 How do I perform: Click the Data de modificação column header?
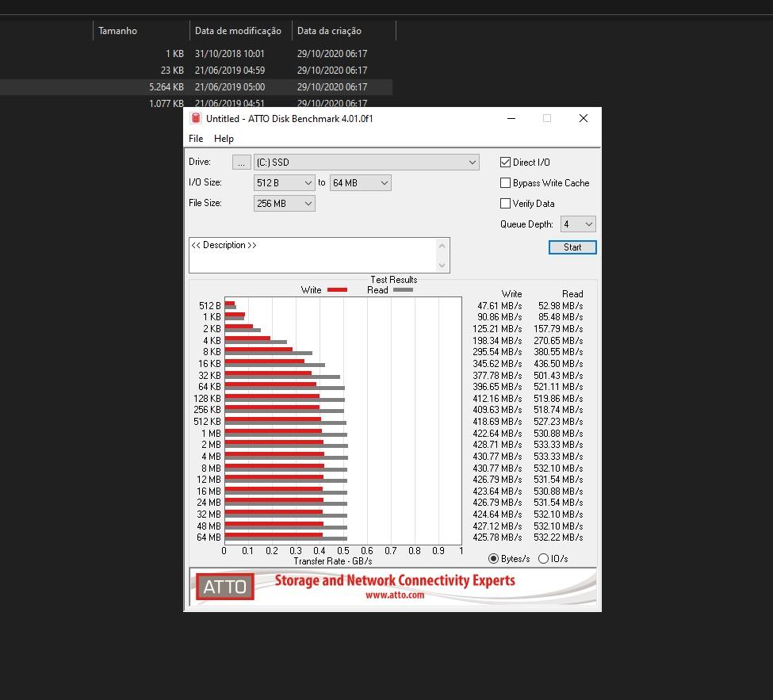click(x=238, y=31)
